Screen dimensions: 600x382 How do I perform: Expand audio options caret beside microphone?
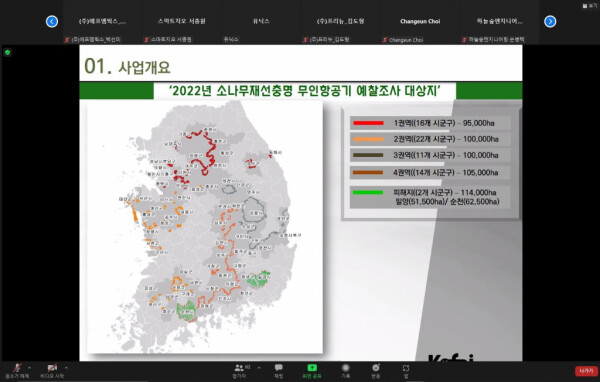[29, 368]
